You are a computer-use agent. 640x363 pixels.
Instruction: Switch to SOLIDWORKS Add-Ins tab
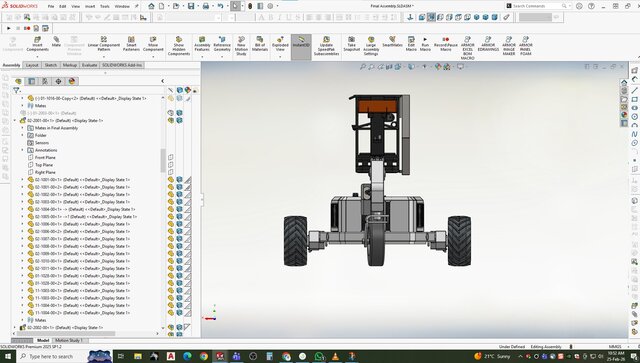click(122, 65)
